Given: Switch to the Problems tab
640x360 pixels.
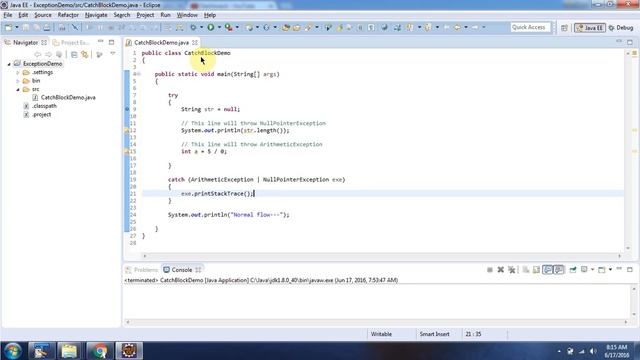Looking at the screenshot, I should [x=142, y=270].
